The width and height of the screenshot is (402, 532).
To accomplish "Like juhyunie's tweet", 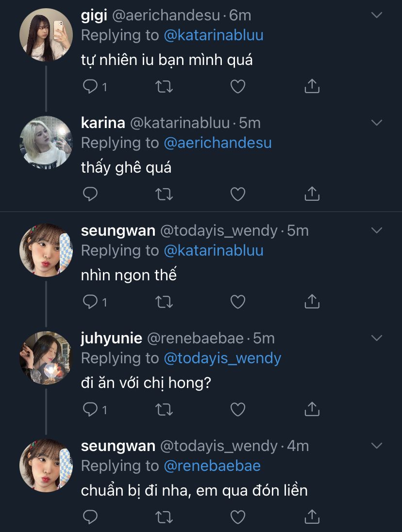I will click(237, 410).
